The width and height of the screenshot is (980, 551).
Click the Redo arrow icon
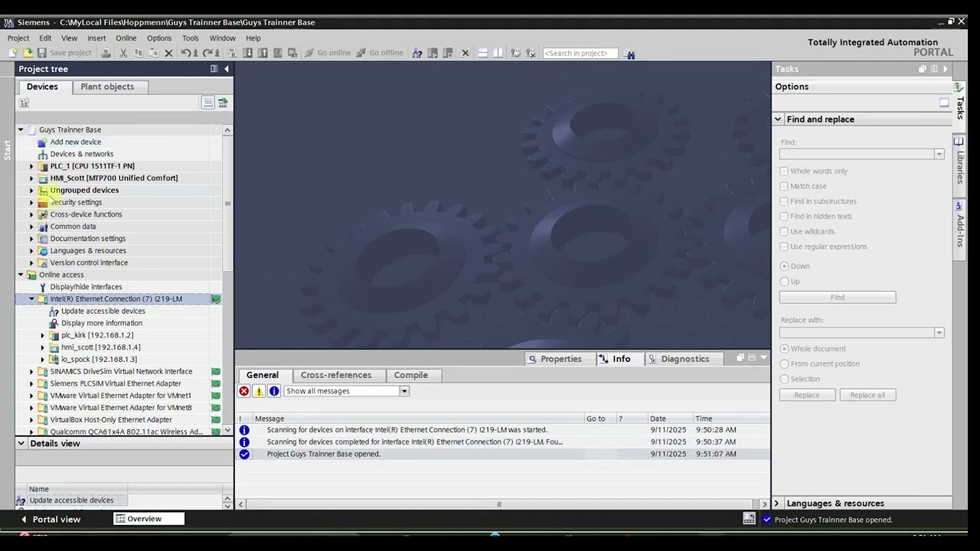(207, 53)
